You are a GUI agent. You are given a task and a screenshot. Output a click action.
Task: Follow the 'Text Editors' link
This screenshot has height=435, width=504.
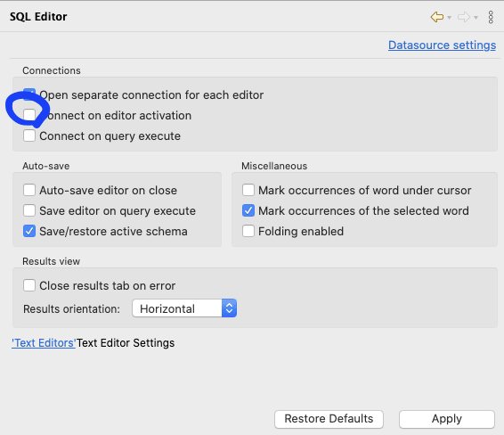coord(44,343)
